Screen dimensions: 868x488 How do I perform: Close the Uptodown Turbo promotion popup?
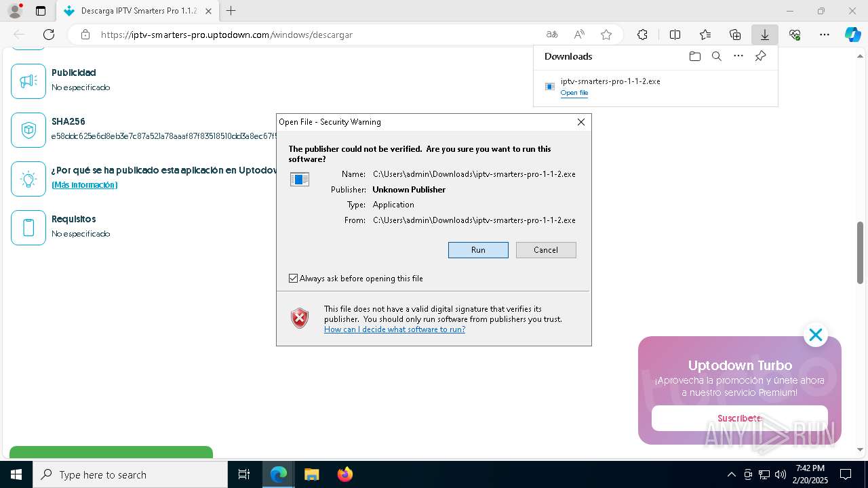tap(815, 335)
